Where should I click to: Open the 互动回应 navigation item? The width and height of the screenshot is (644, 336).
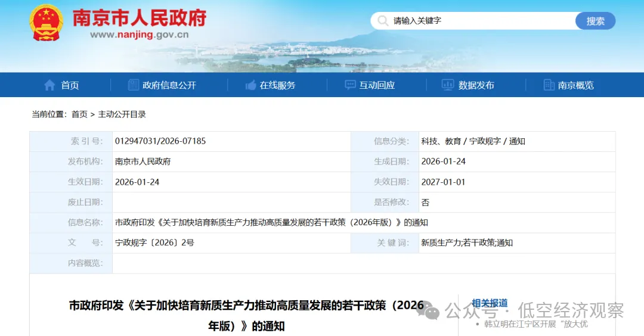pyautogui.click(x=377, y=85)
